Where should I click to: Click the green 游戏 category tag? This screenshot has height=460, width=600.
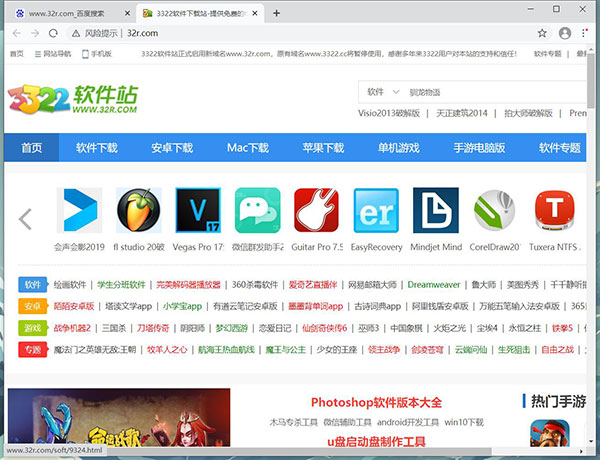click(x=33, y=328)
